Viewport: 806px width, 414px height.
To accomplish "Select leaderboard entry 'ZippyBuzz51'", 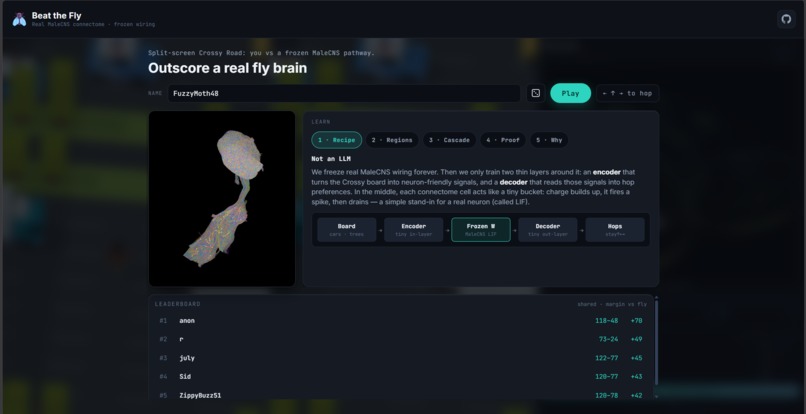I will (401, 395).
